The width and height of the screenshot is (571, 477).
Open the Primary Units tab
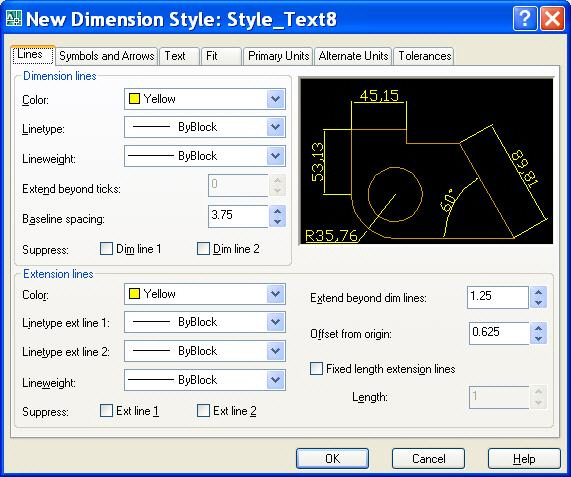click(x=278, y=56)
